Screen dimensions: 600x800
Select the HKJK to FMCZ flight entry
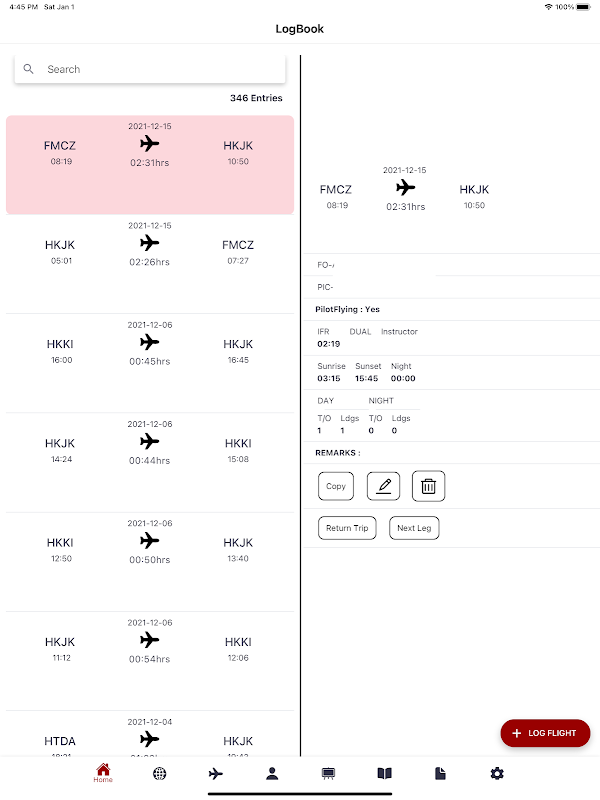150,263
